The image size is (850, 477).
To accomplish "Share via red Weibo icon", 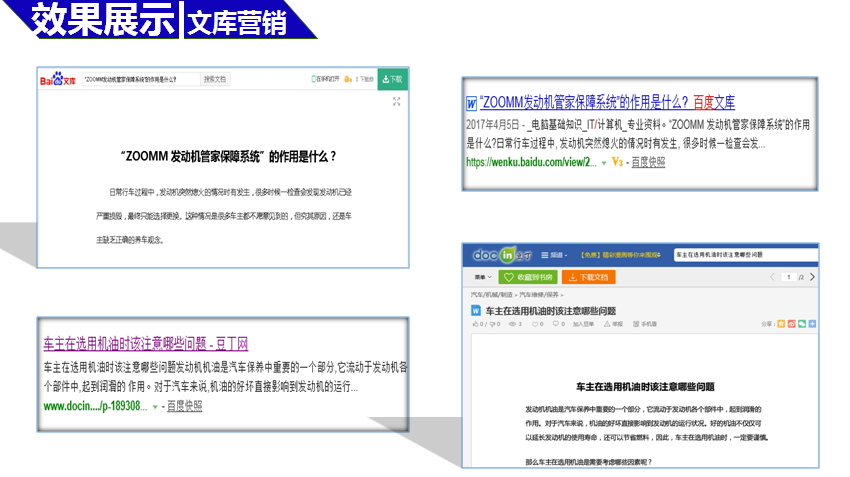I will click(791, 324).
